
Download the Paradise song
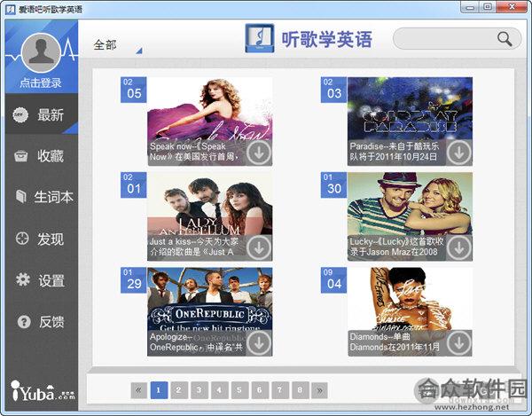[458, 153]
